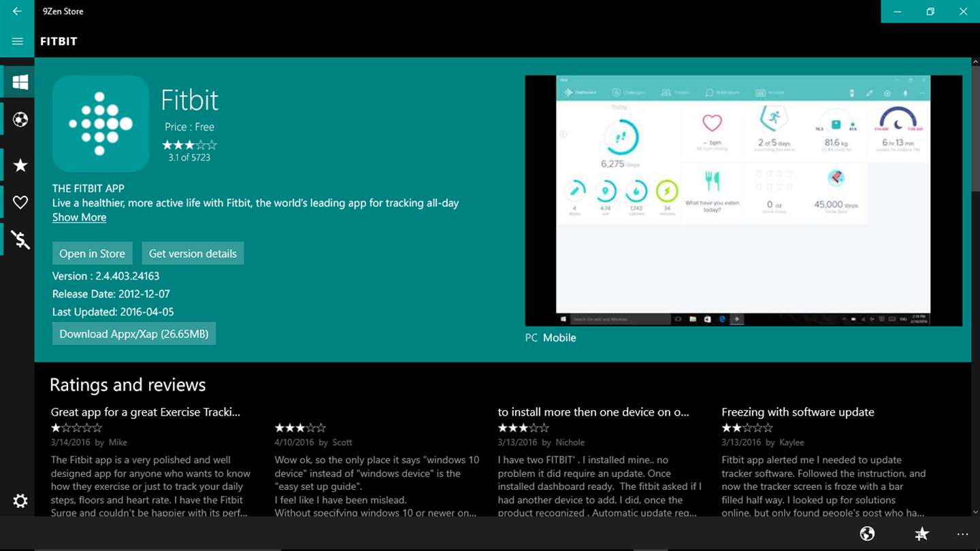
Task: Click reviewer name Kaylee
Action: 791,442
